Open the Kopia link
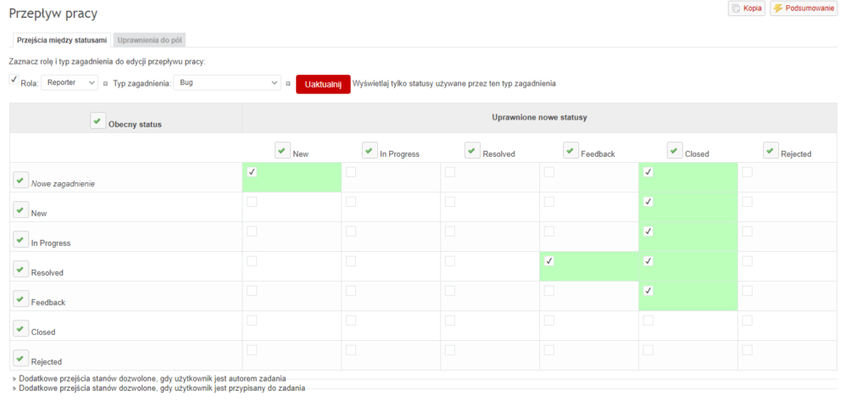The height and width of the screenshot is (402, 868). 747,8
